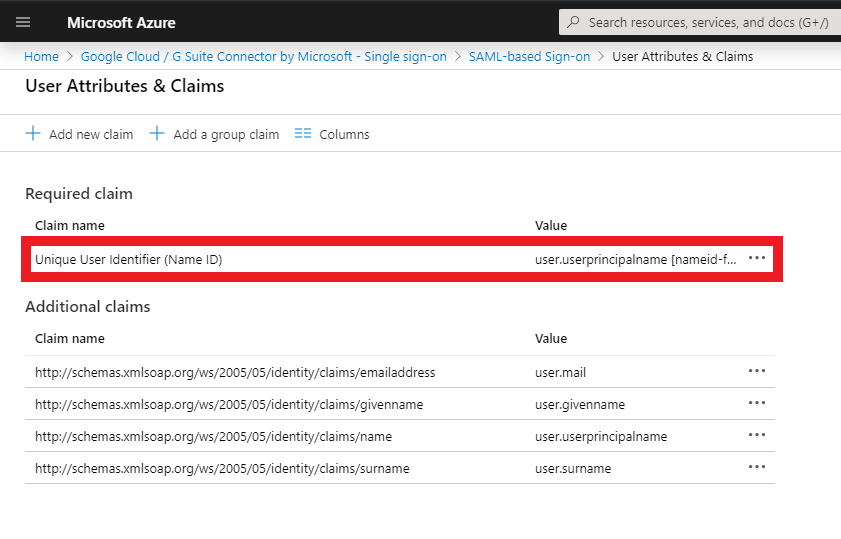Click the Columns icon in the toolbar
Image resolution: width=841 pixels, height=539 pixels.
click(x=304, y=134)
